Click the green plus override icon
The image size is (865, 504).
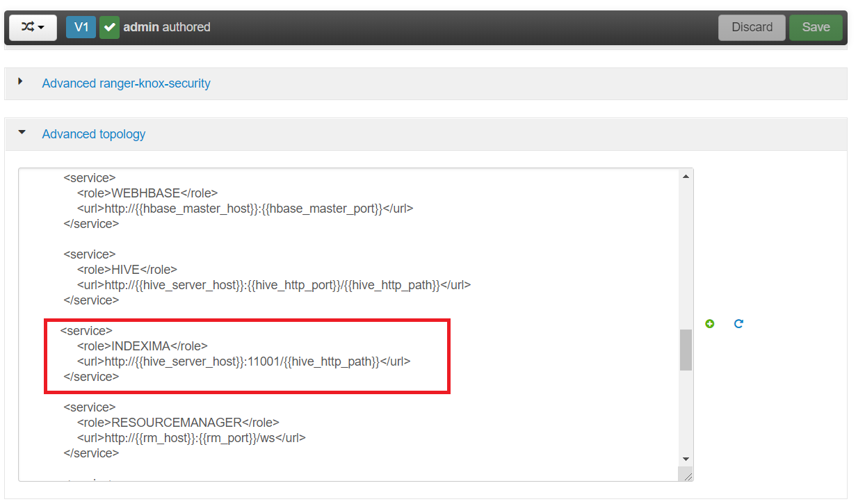tap(709, 324)
